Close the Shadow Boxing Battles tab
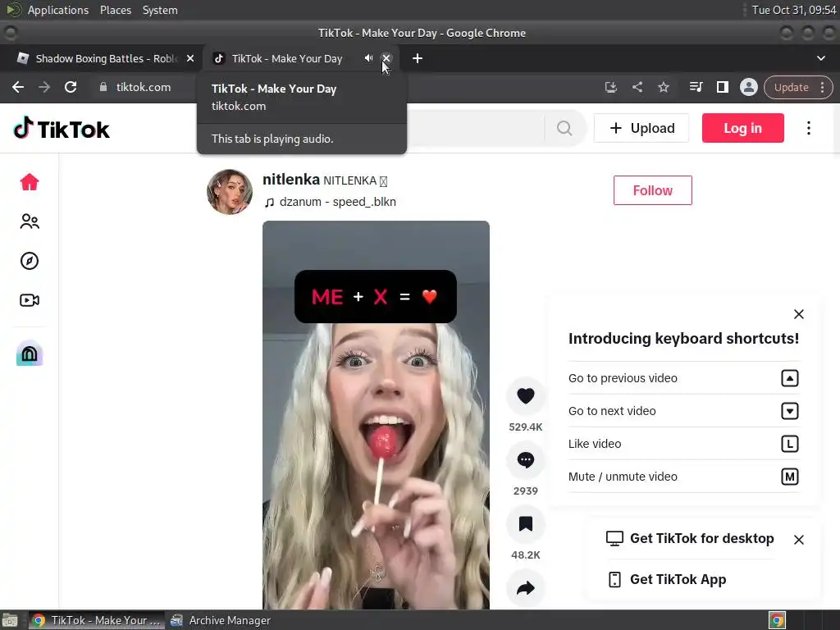This screenshot has width=840, height=630. tap(190, 58)
